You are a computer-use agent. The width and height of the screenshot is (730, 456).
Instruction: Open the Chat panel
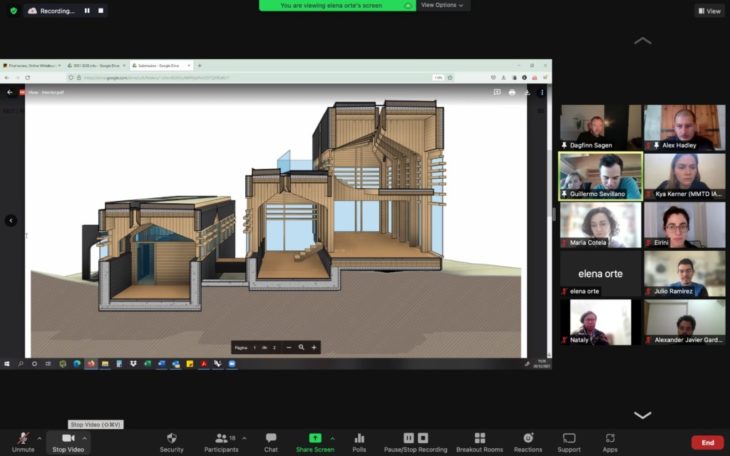point(271,440)
